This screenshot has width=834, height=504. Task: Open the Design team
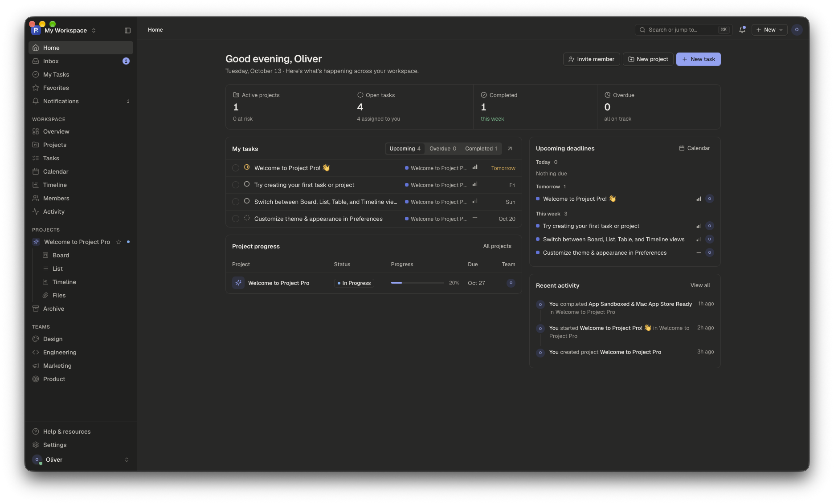click(81, 339)
